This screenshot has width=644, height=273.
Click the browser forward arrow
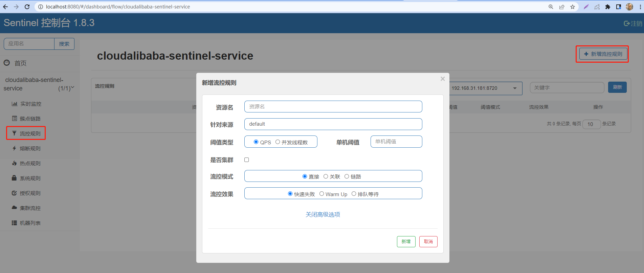point(16,7)
